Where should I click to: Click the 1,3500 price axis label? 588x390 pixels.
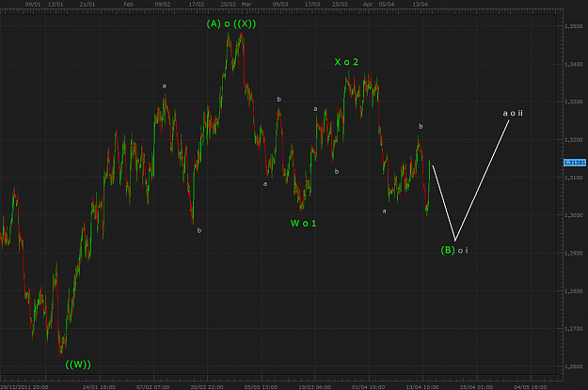pyautogui.click(x=574, y=26)
